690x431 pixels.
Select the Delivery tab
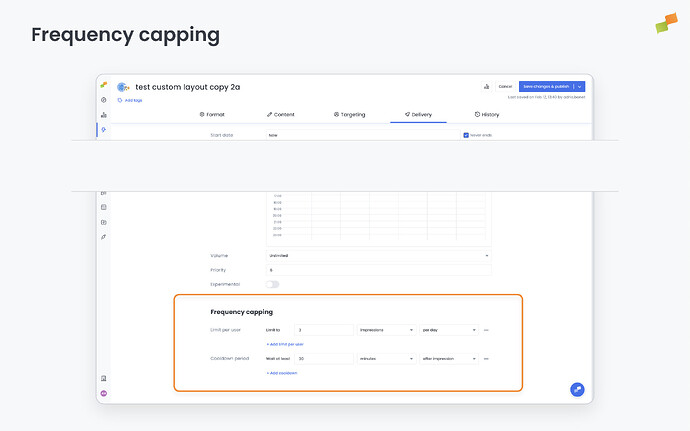[418, 114]
